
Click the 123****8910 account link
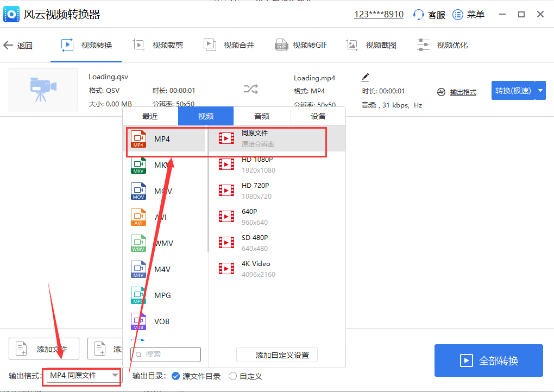click(x=379, y=14)
